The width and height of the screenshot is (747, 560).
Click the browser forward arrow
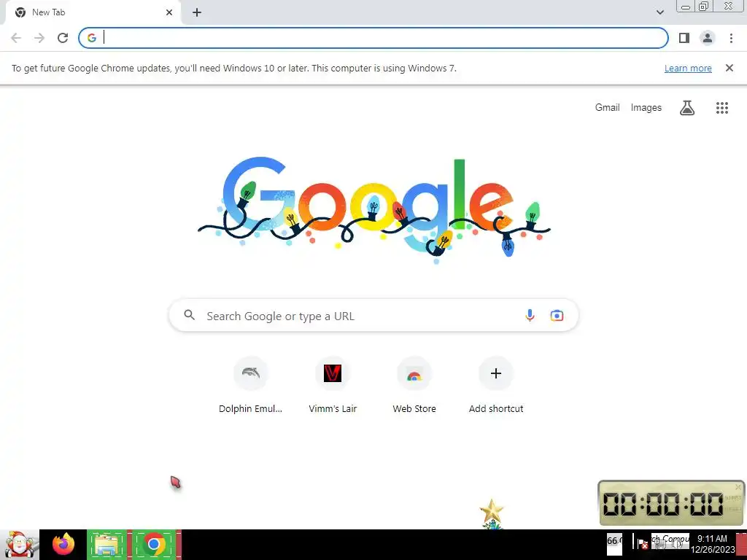pyautogui.click(x=39, y=38)
